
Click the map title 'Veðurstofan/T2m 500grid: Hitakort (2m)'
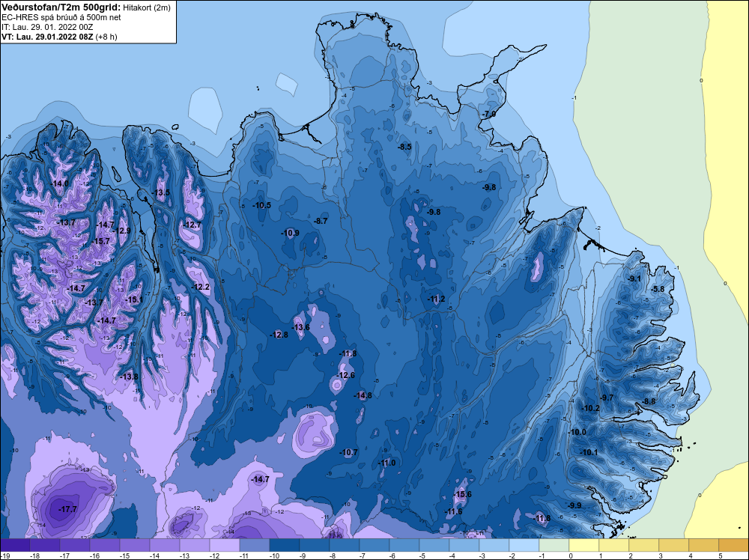[x=86, y=7]
